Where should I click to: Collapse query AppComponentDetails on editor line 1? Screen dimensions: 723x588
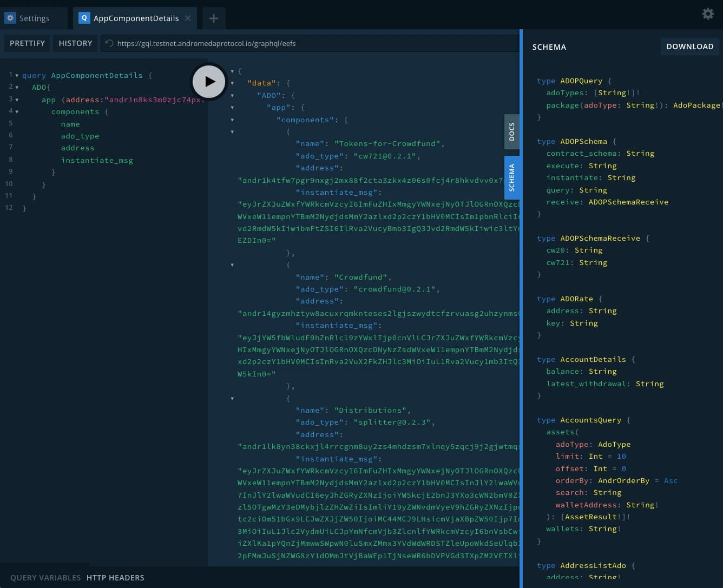click(17, 75)
